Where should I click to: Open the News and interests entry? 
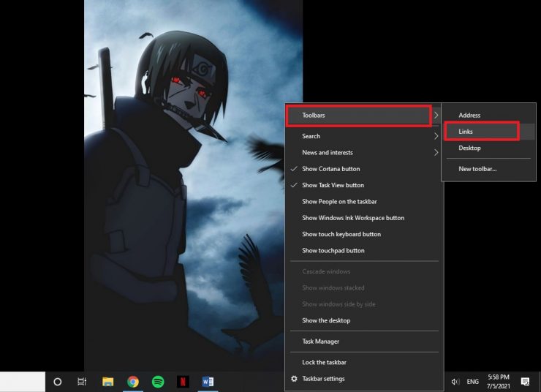364,153
